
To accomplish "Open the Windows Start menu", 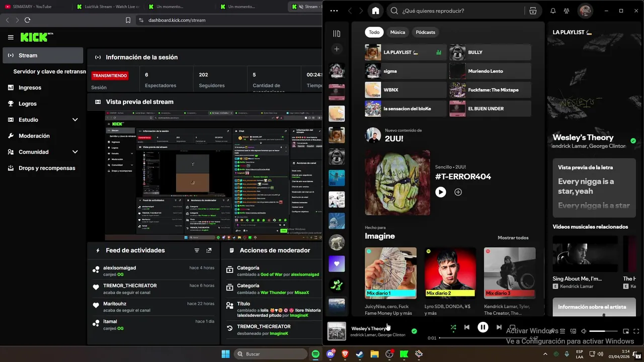I will click(225, 354).
